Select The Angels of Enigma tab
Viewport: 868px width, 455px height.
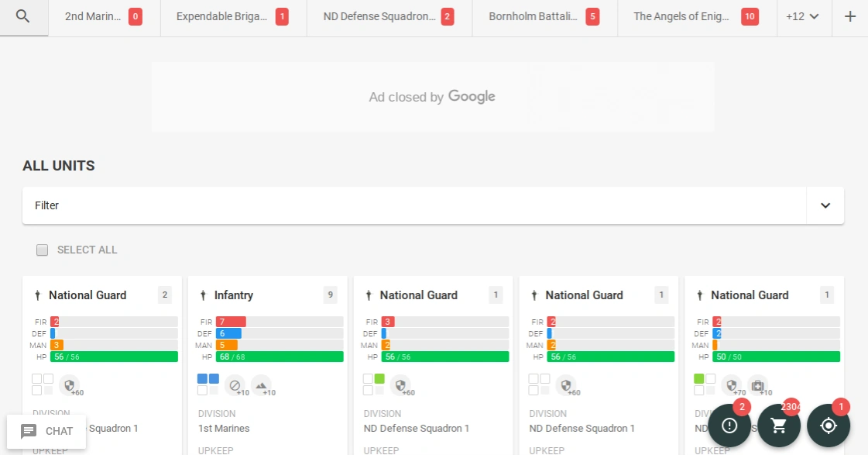[696, 17]
